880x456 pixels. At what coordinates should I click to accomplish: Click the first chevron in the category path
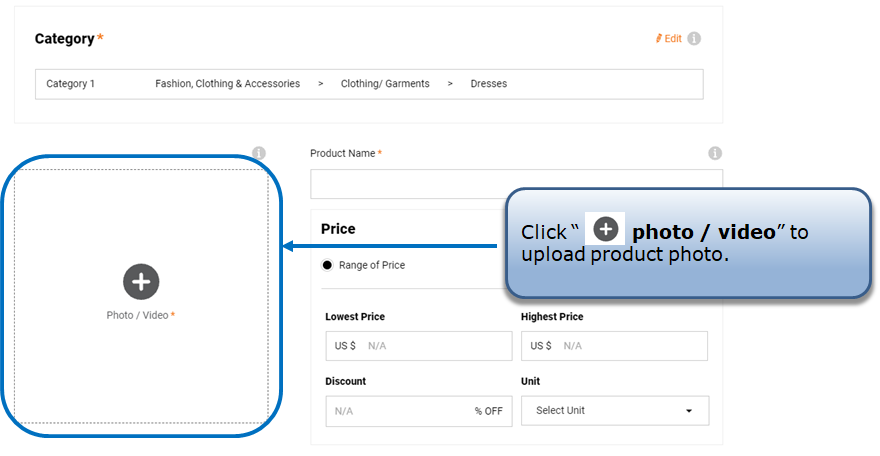pos(320,84)
